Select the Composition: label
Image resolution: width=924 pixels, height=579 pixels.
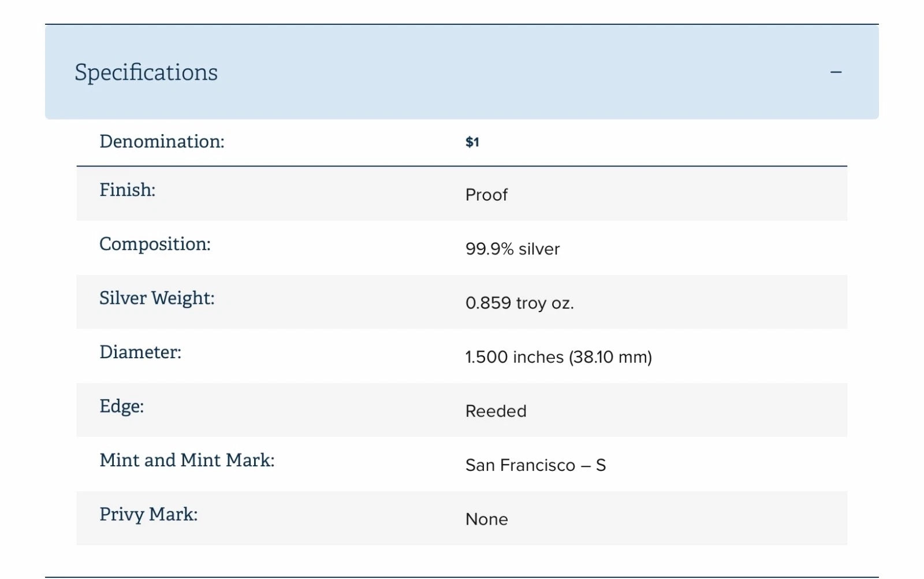(155, 244)
